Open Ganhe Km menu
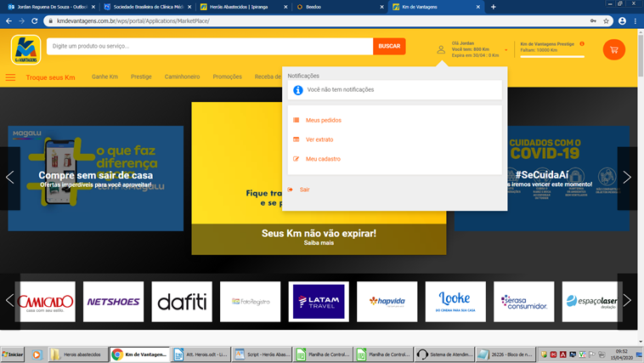The width and height of the screenshot is (644, 363). [x=105, y=77]
